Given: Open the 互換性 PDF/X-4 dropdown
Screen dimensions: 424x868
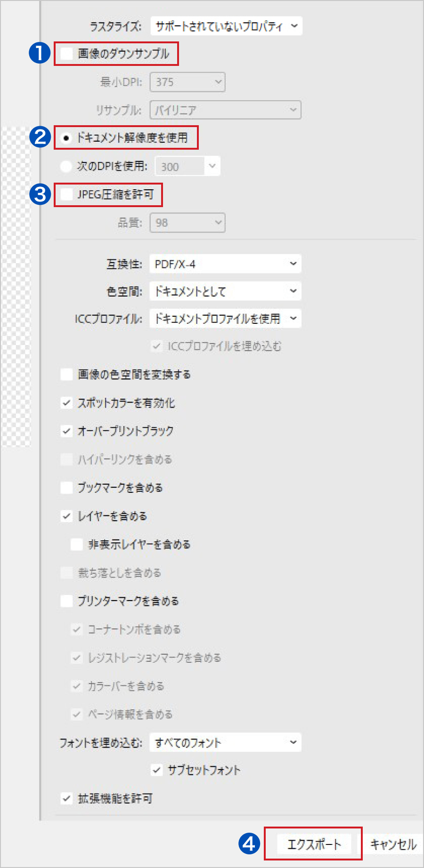Looking at the screenshot, I should click(x=225, y=264).
